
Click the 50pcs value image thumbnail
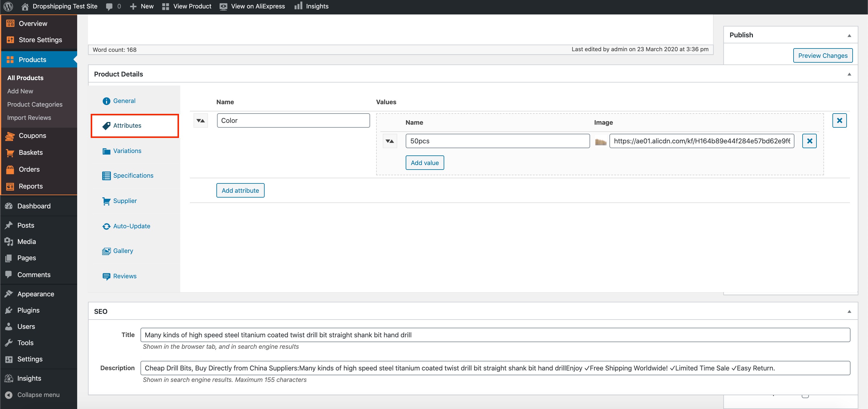pyautogui.click(x=600, y=141)
